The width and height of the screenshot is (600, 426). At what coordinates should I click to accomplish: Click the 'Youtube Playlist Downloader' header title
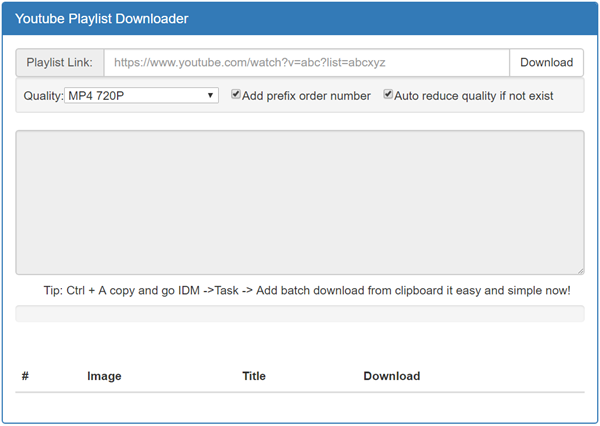click(x=101, y=19)
